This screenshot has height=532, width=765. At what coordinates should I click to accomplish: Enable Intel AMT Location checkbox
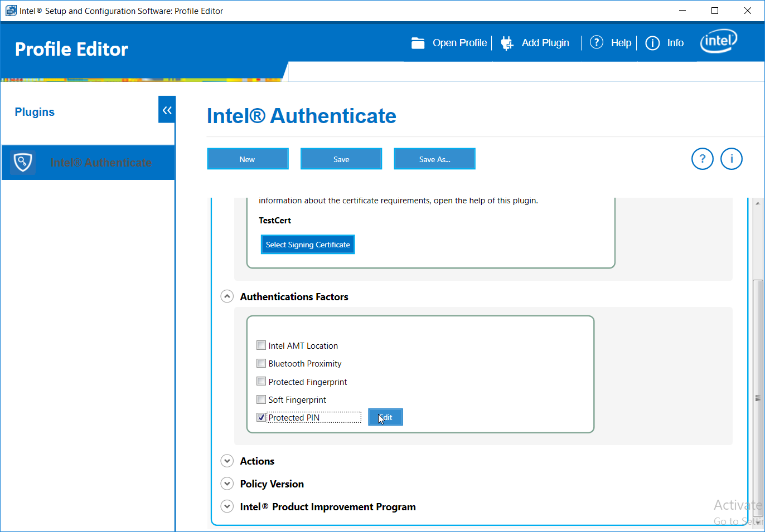tap(261, 345)
